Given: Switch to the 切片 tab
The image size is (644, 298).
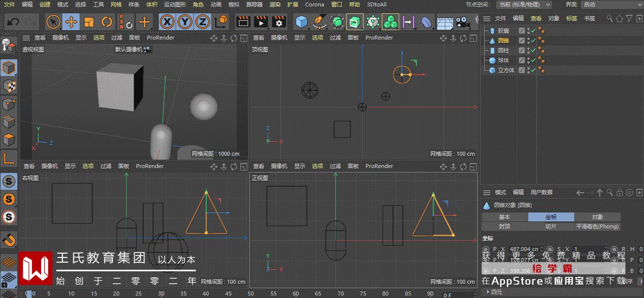Looking at the screenshot, I should (x=551, y=226).
